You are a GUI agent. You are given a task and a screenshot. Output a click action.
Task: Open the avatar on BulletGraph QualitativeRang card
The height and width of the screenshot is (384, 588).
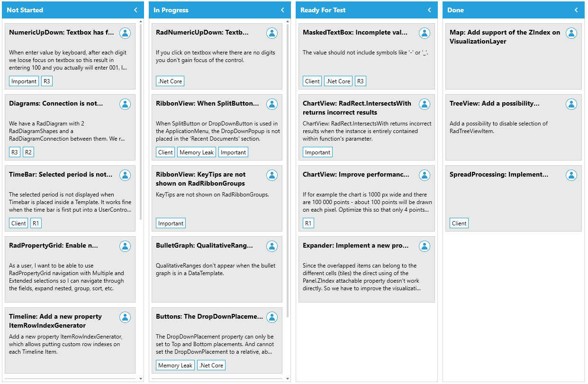pos(271,246)
